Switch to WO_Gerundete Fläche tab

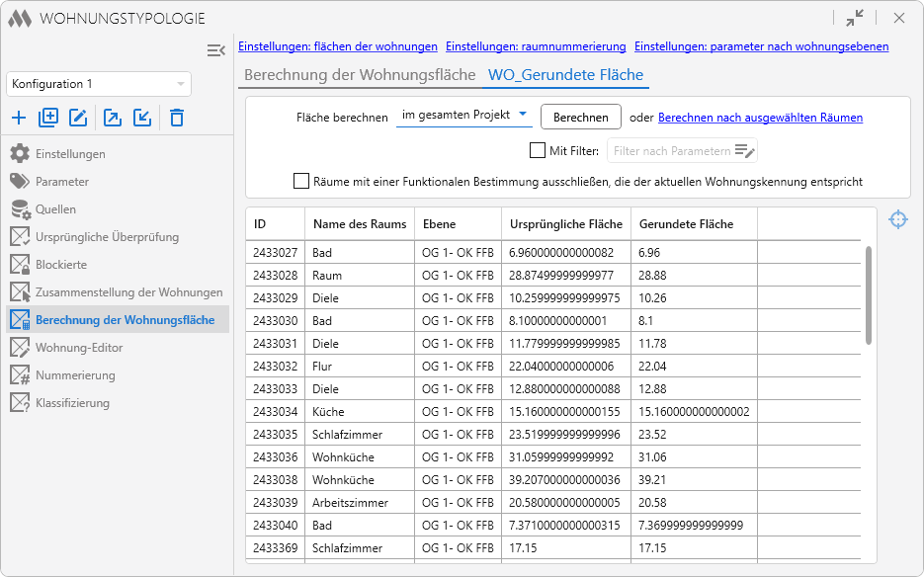coord(565,75)
